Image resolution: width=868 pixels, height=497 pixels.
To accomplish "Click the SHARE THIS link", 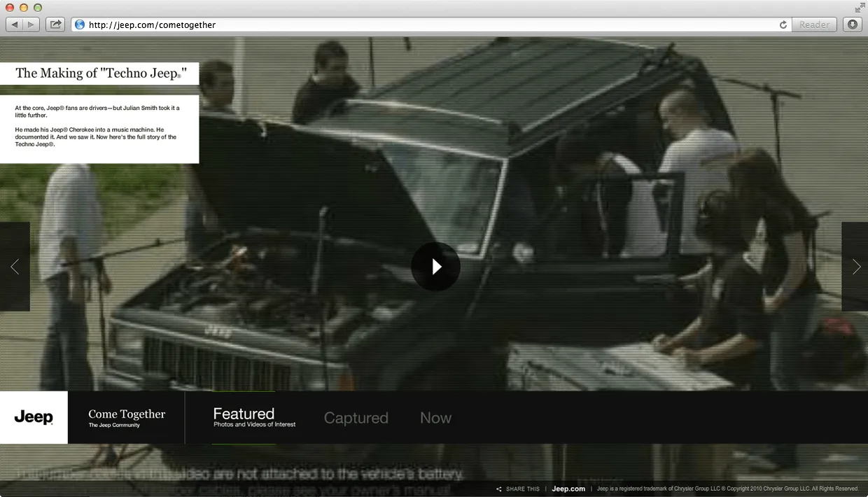I will [x=518, y=489].
